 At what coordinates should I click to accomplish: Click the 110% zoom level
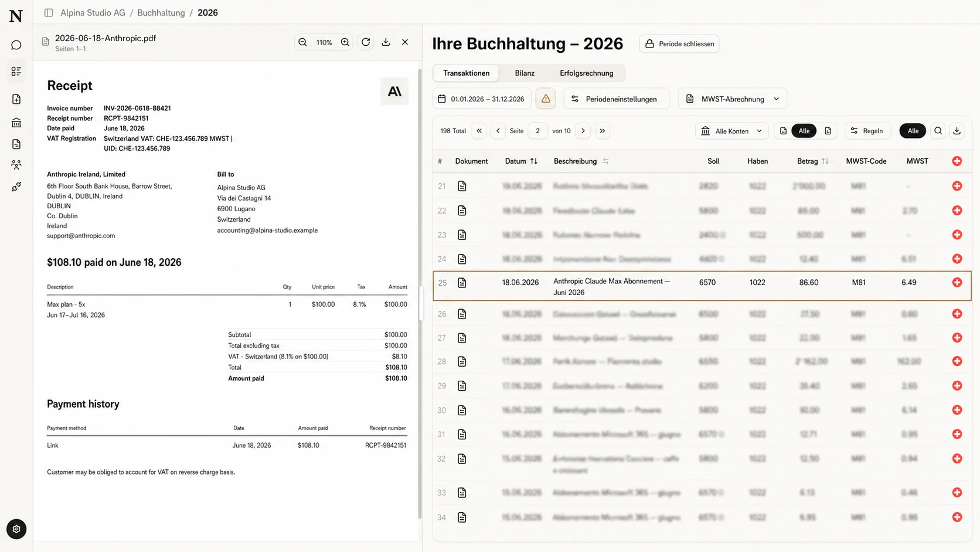pos(324,42)
